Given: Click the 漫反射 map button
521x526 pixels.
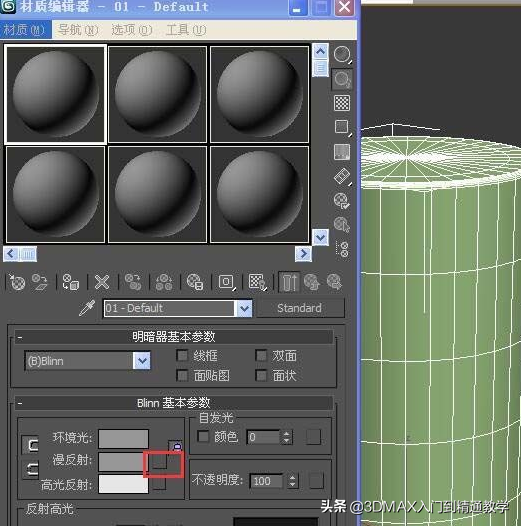Looking at the screenshot, I should (x=159, y=462).
